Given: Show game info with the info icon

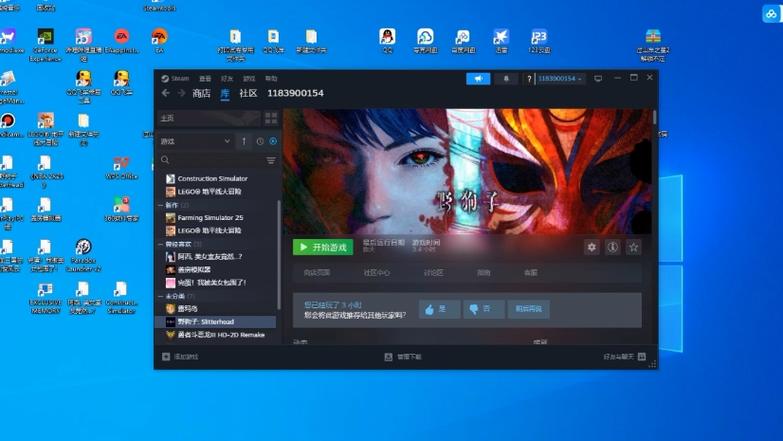Looking at the screenshot, I should (x=613, y=247).
